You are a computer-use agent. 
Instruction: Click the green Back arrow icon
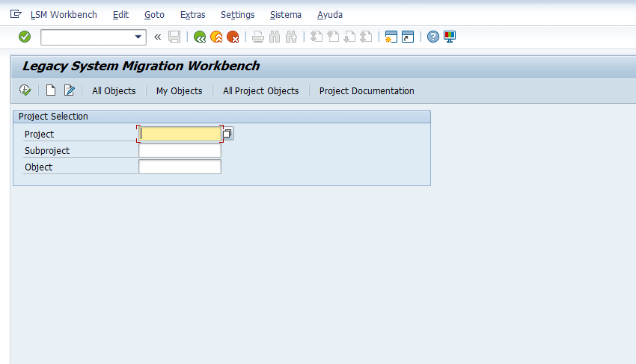199,37
